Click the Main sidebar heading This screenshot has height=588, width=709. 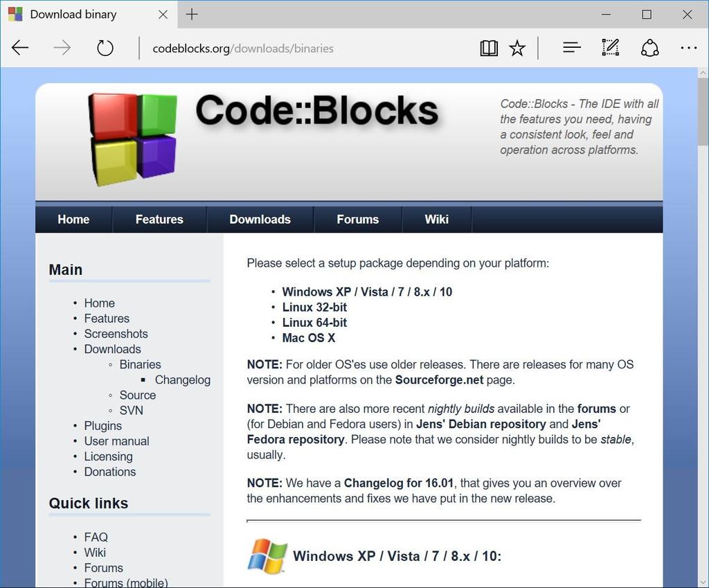point(66,269)
